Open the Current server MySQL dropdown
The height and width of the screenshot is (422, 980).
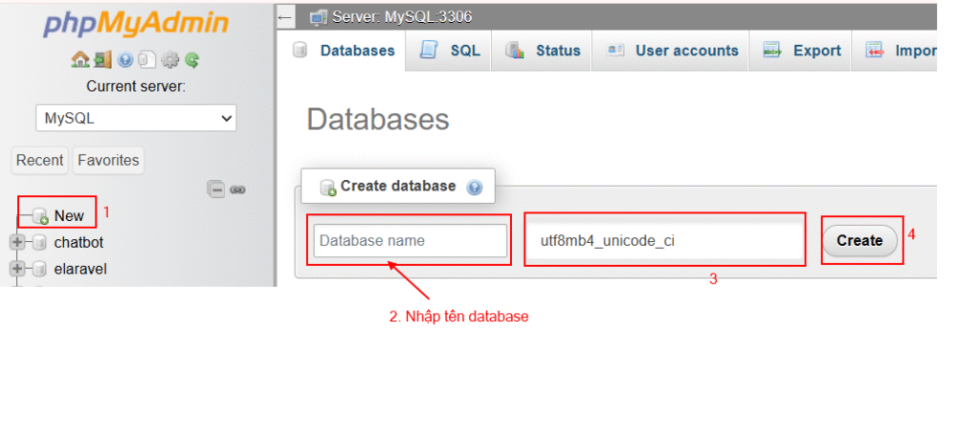coord(136,118)
